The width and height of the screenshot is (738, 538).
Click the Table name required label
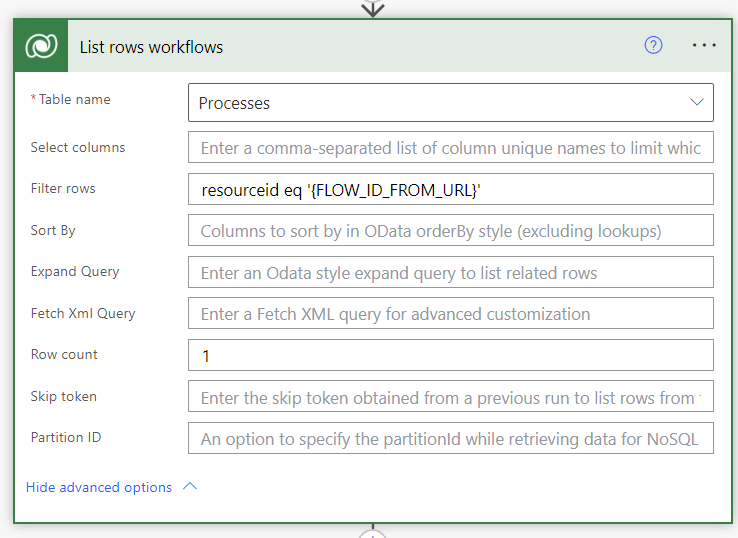point(75,100)
